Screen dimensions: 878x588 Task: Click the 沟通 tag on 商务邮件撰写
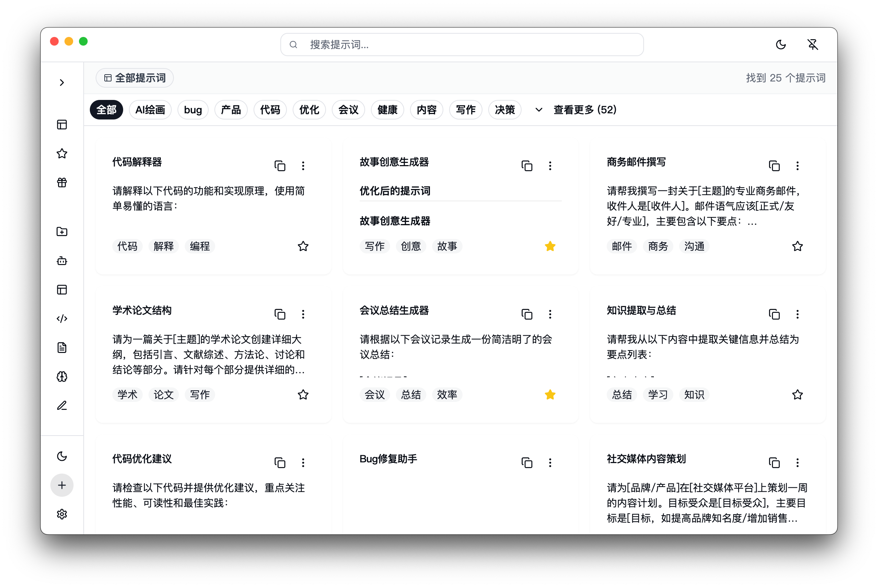(x=694, y=246)
